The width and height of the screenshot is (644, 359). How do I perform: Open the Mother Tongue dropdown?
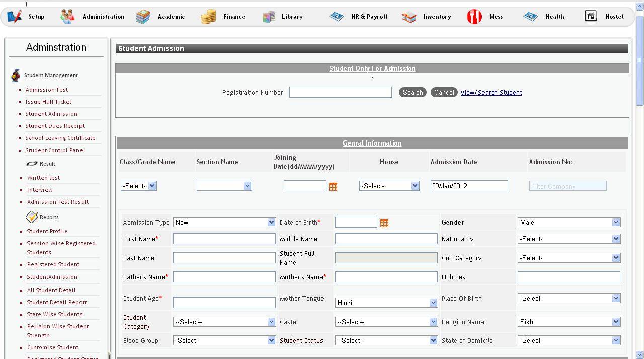(x=386, y=303)
